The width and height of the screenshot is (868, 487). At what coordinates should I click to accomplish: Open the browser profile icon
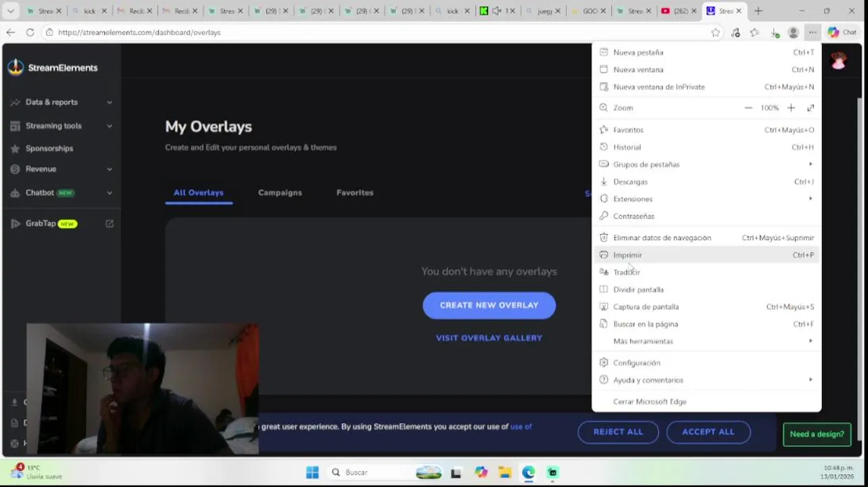[x=794, y=32]
